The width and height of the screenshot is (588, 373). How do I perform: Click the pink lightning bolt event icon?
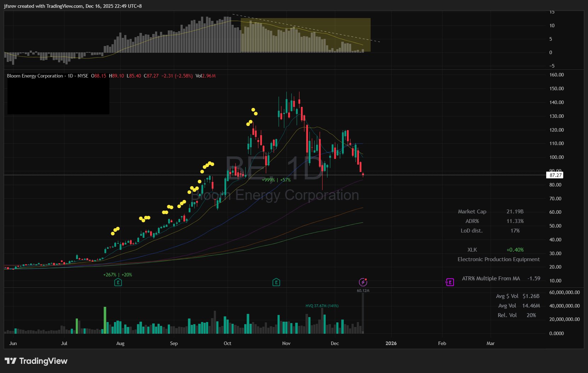click(363, 282)
